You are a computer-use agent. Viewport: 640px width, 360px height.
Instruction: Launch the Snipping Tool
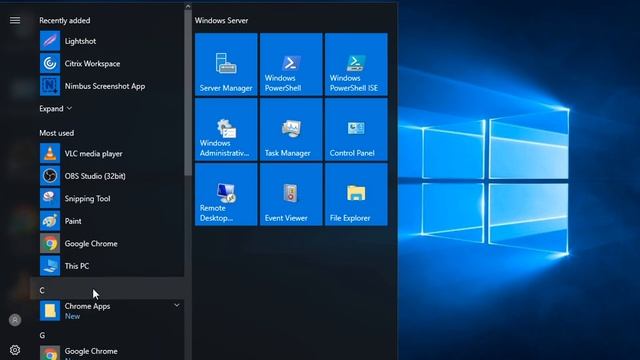pyautogui.click(x=107, y=198)
